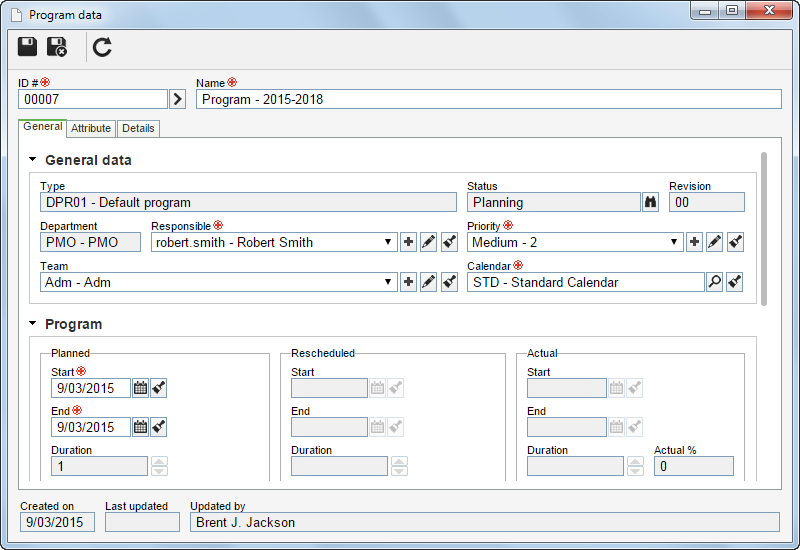Minimize the Program data window

click(705, 11)
